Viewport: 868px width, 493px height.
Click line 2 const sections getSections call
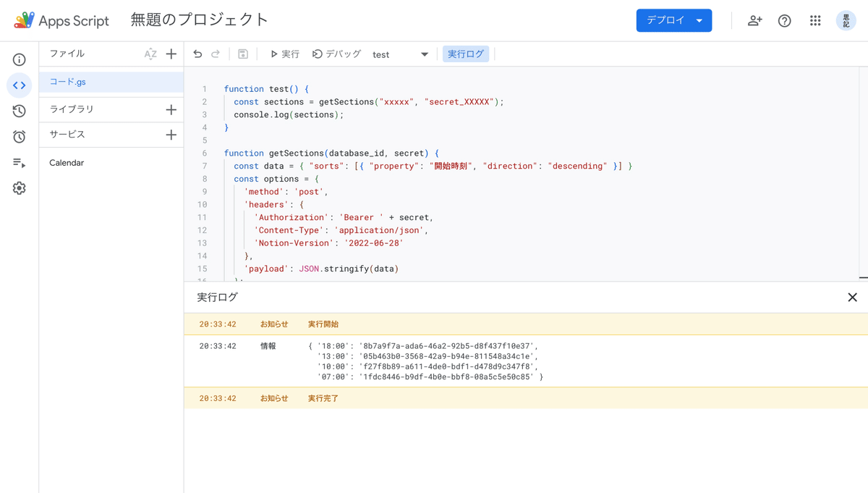pyautogui.click(x=369, y=102)
